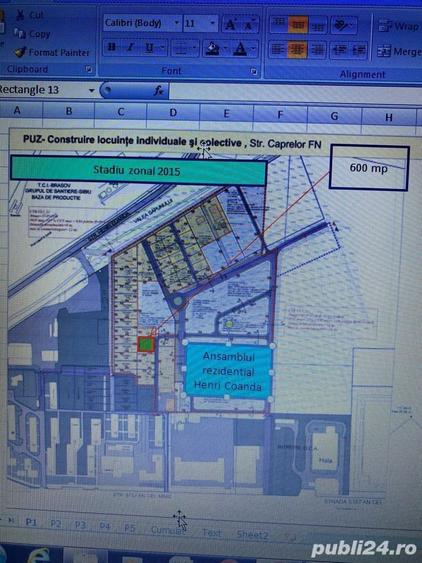
Task: Select column F header
Action: (280, 115)
